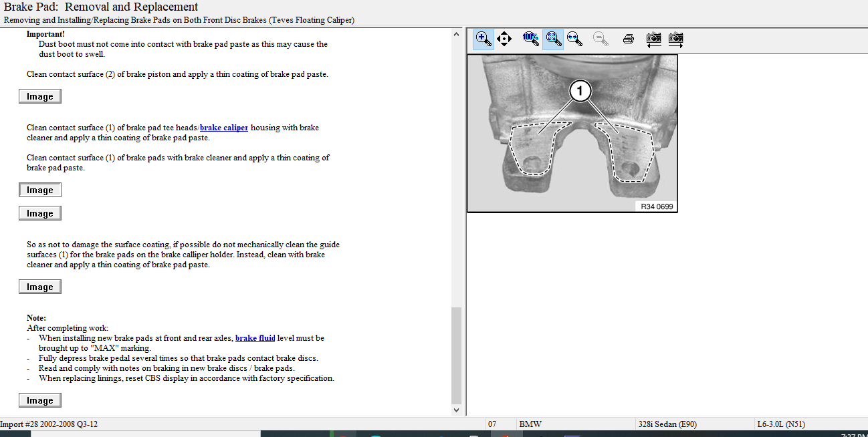Viewport: 868px width, 437px height.
Task: Click the zoom out magnifier icon
Action: click(601, 39)
